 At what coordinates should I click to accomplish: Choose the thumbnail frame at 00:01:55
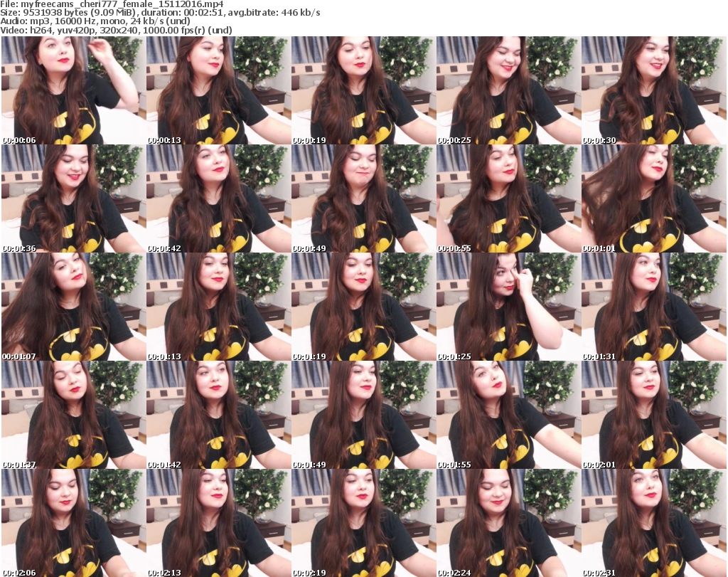pyautogui.click(x=508, y=415)
